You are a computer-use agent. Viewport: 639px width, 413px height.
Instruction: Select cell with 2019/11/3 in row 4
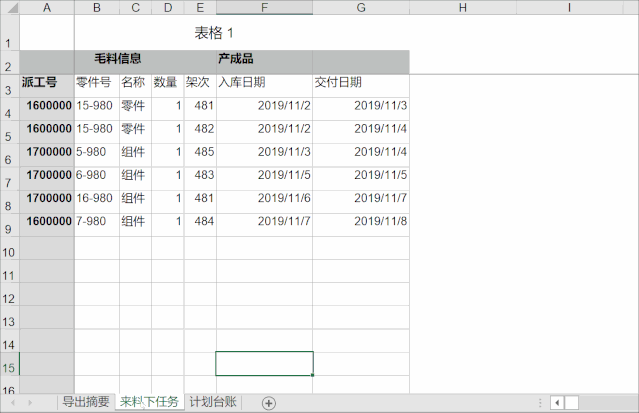[x=361, y=108]
